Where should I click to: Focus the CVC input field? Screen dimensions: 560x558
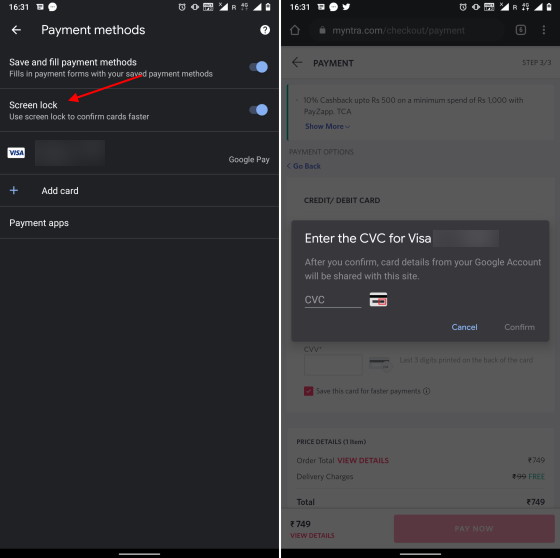coord(333,300)
